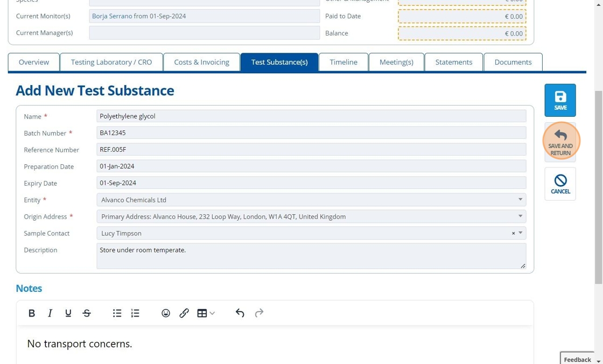The height and width of the screenshot is (364, 603).
Task: Open Borja Serrano monitor link
Action: [112, 16]
